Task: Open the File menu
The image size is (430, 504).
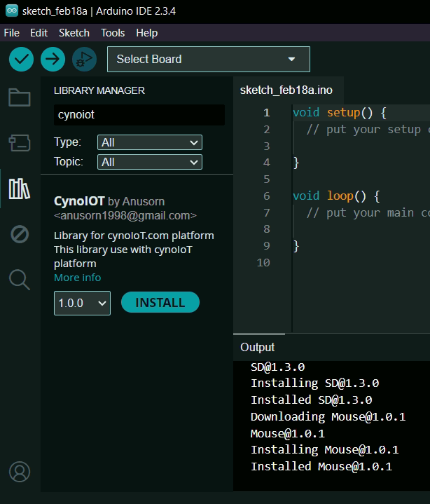Action: (11, 33)
